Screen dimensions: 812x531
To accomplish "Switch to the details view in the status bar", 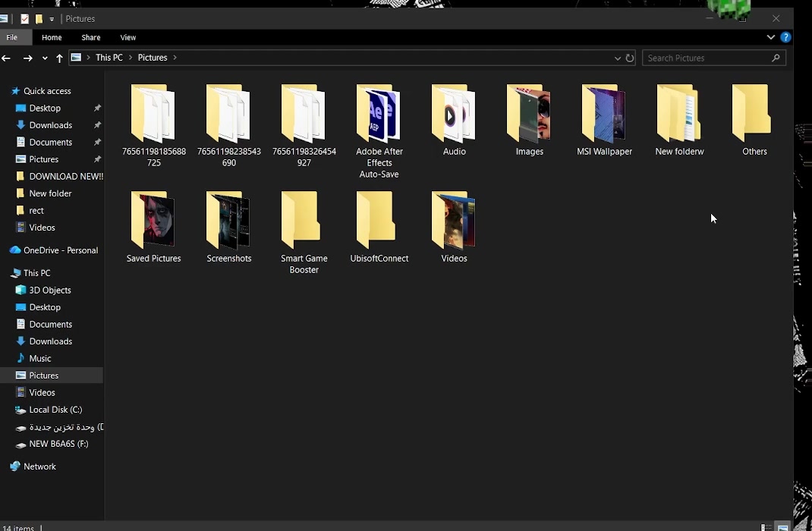I will (x=766, y=527).
